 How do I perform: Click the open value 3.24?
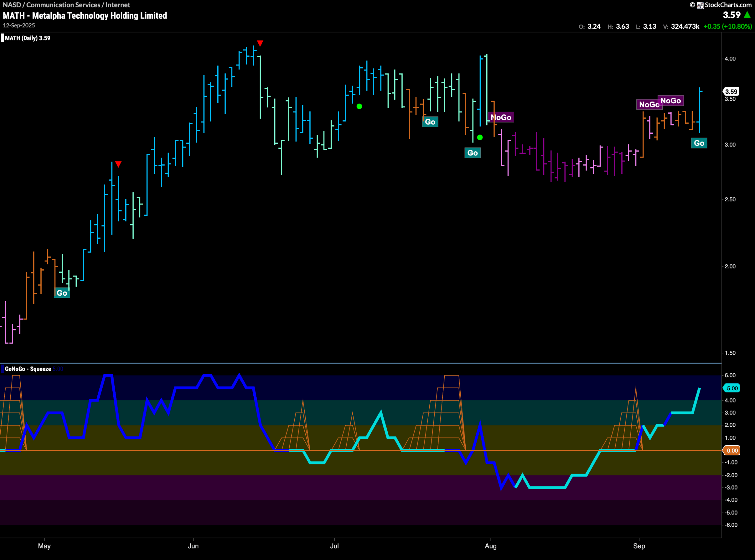[x=594, y=27]
